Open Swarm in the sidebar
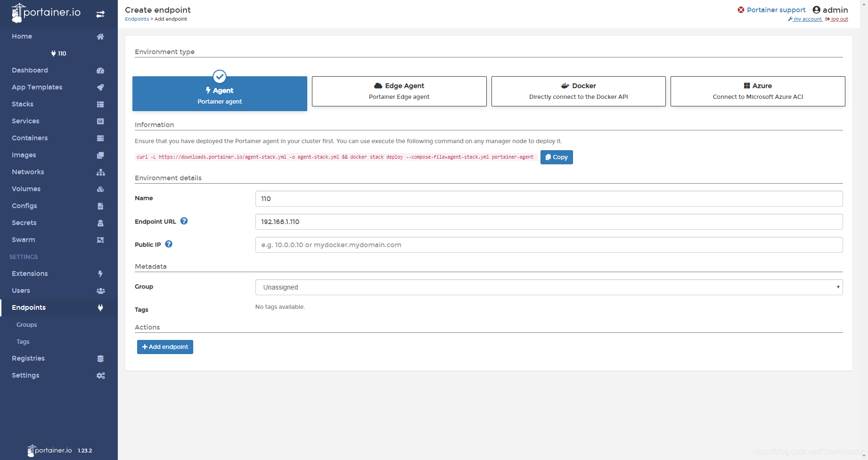 click(x=24, y=240)
